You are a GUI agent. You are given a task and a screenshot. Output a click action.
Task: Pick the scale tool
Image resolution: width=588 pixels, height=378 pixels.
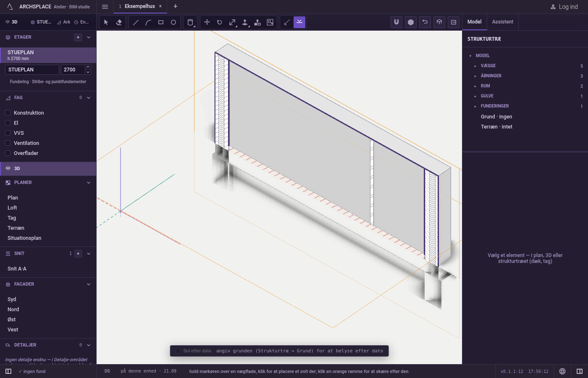(x=232, y=22)
